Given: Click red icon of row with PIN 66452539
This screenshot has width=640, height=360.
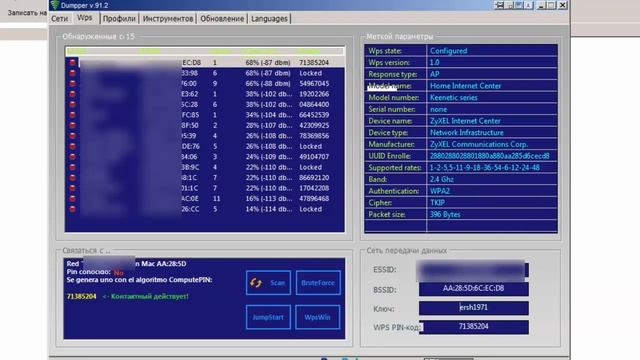Looking at the screenshot, I should click(73, 115).
